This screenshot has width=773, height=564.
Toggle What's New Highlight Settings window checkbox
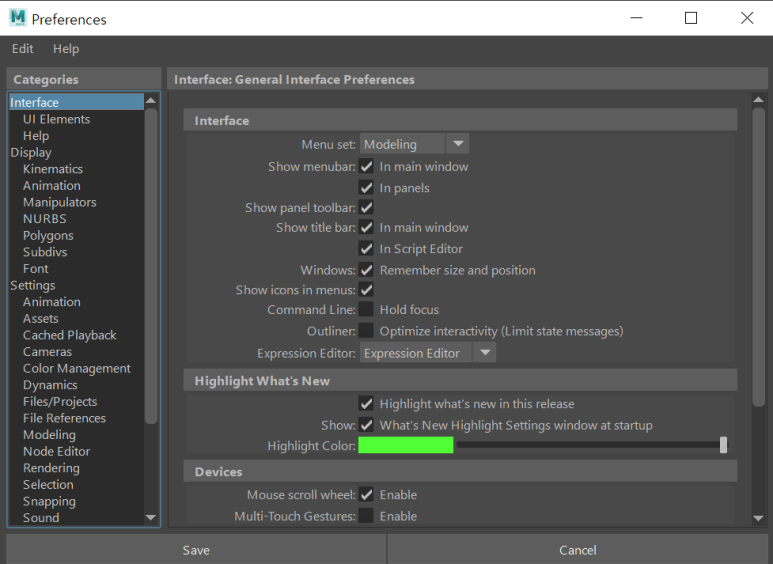(x=366, y=424)
